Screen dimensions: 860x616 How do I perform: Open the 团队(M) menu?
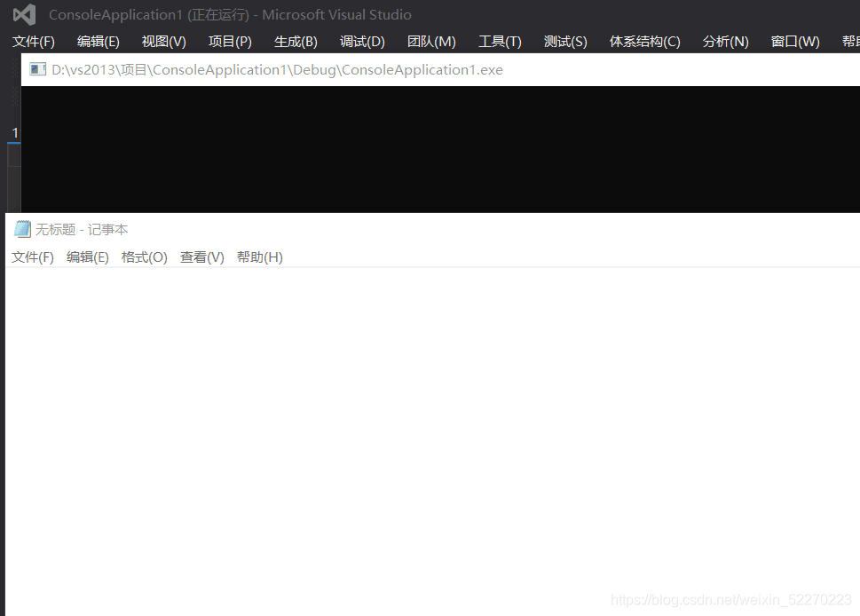431,42
